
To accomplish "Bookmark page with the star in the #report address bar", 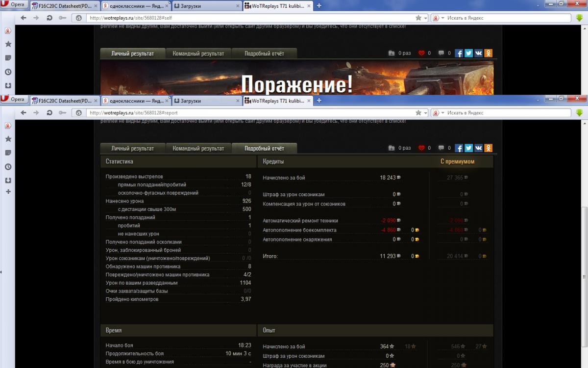I will pyautogui.click(x=418, y=113).
